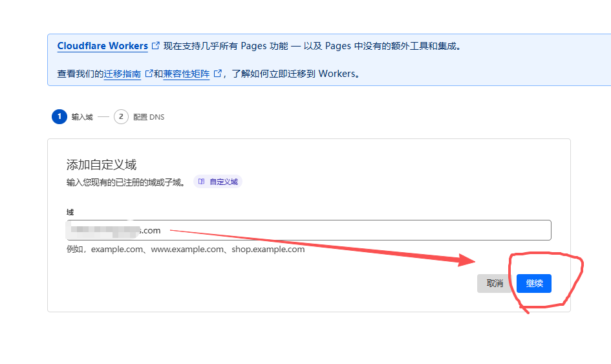Viewport: 611px width, 364px height.
Task: Click external link icon after 兼容性矩阵
Action: coord(218,74)
